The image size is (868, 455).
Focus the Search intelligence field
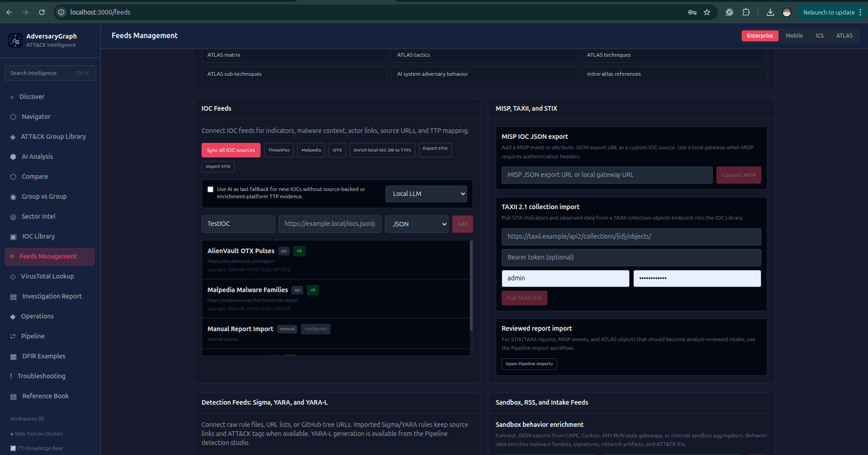click(49, 73)
